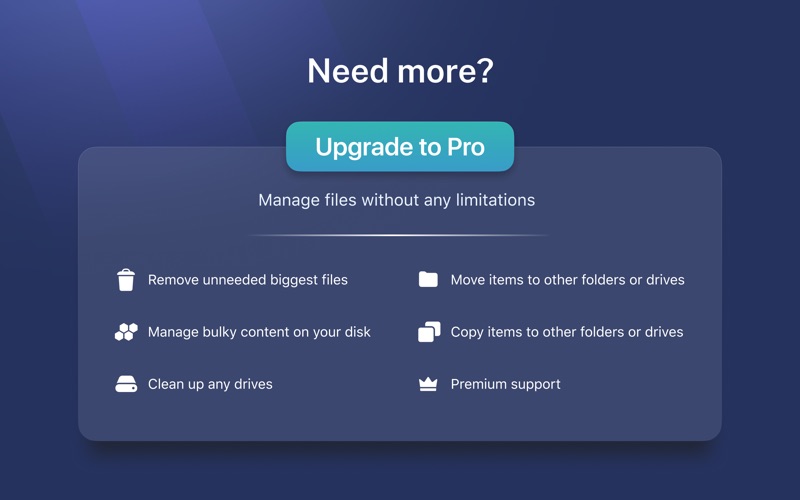800x500 pixels.
Task: Click empty area below Premium support in card
Action: [505, 416]
